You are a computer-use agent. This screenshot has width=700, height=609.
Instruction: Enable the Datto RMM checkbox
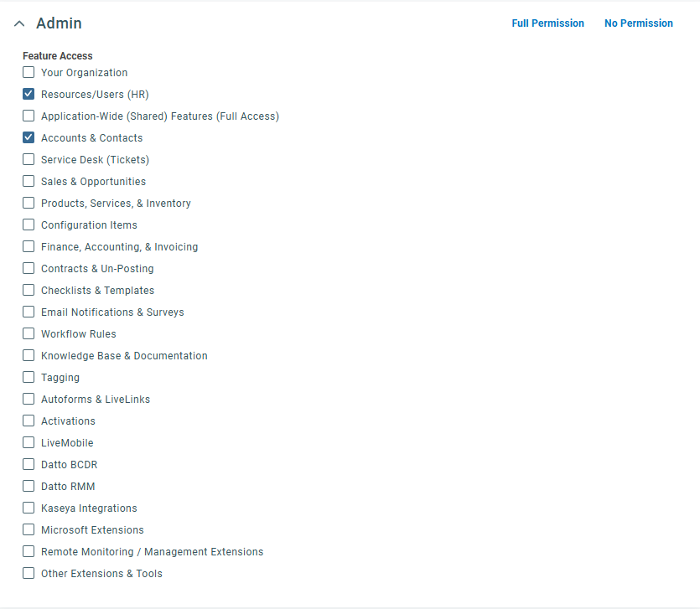tap(29, 486)
